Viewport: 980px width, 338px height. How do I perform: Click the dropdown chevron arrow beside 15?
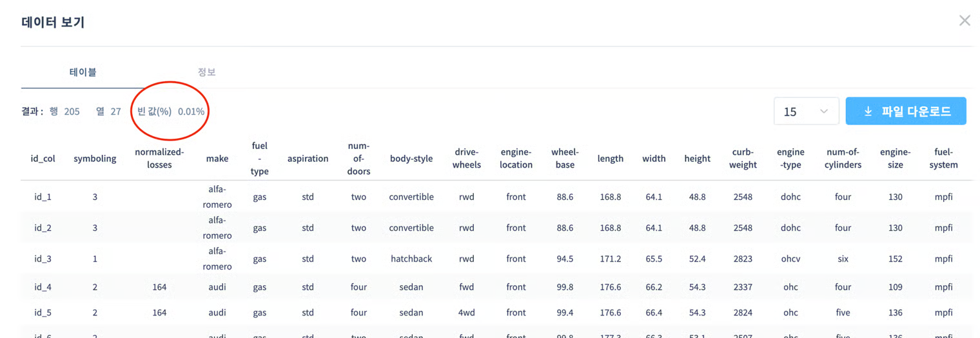823,112
